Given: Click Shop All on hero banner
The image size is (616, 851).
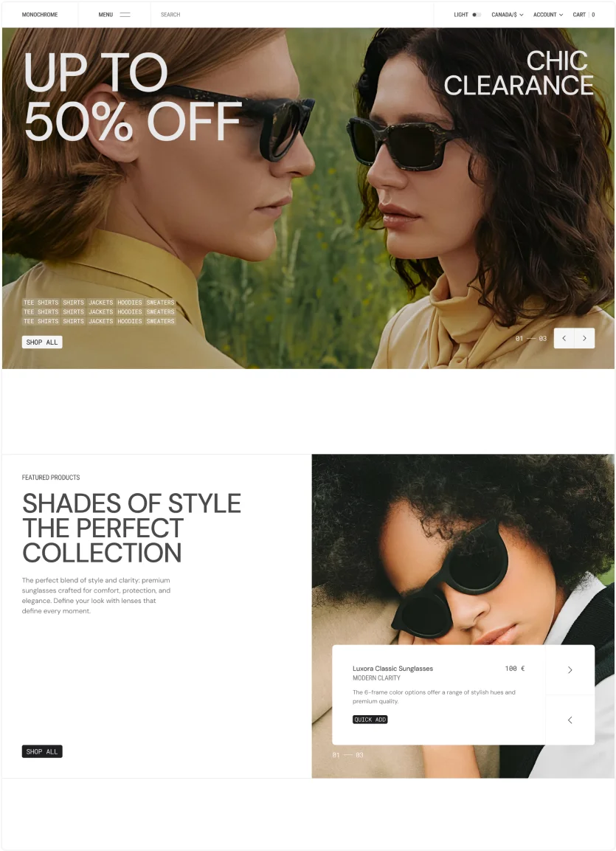Looking at the screenshot, I should point(42,342).
